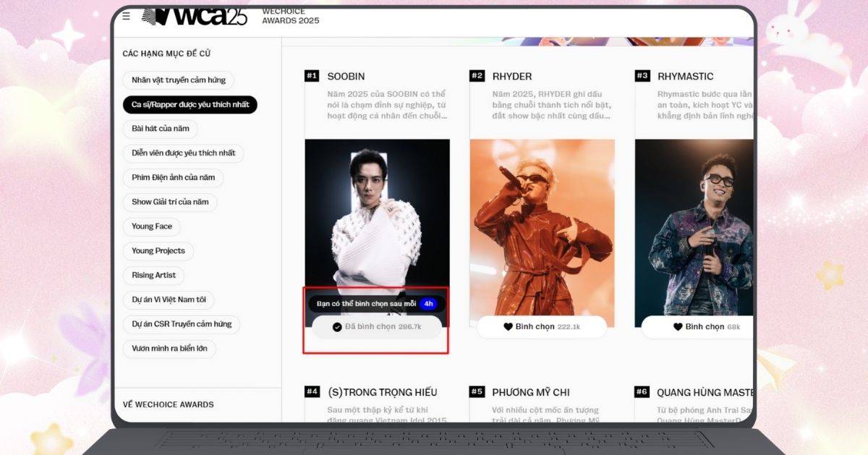Viewport: 868px width, 455px height.
Task: Click the #1 rank badge for SOOBIN
Action: click(x=312, y=76)
